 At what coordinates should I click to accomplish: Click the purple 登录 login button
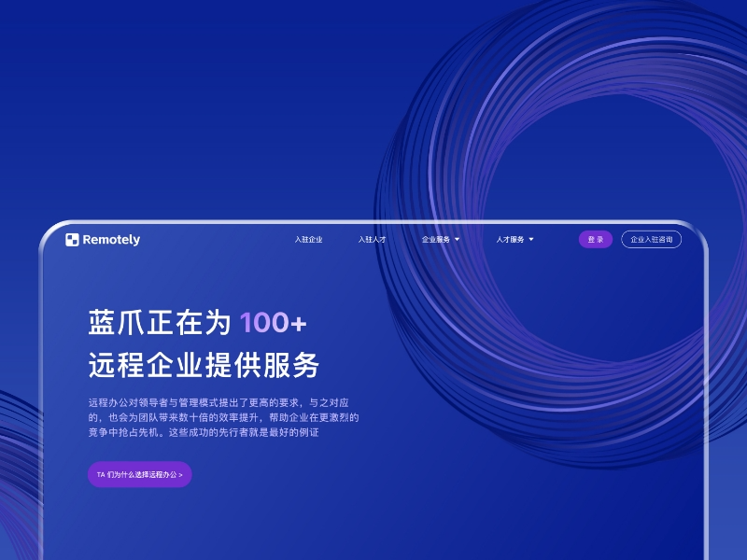595,239
